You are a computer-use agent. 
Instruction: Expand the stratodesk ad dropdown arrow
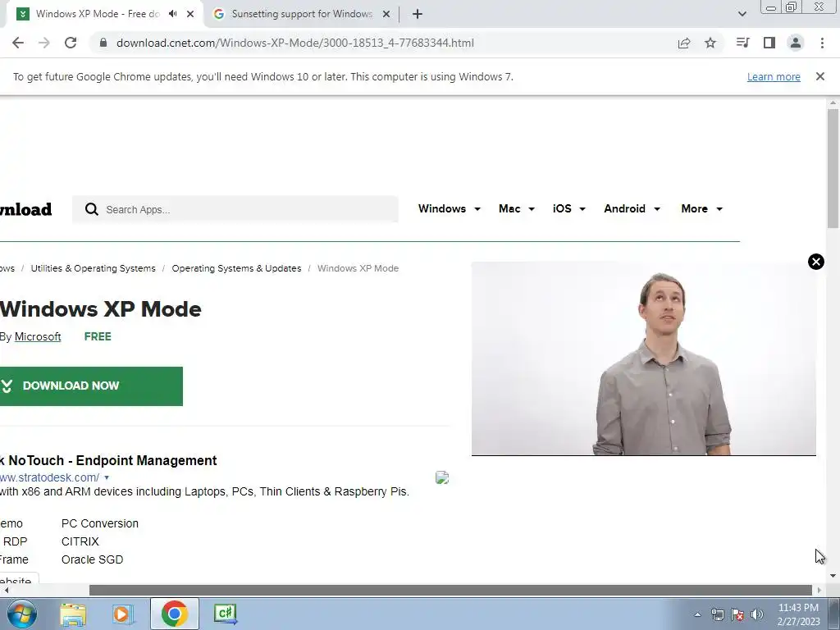click(107, 477)
